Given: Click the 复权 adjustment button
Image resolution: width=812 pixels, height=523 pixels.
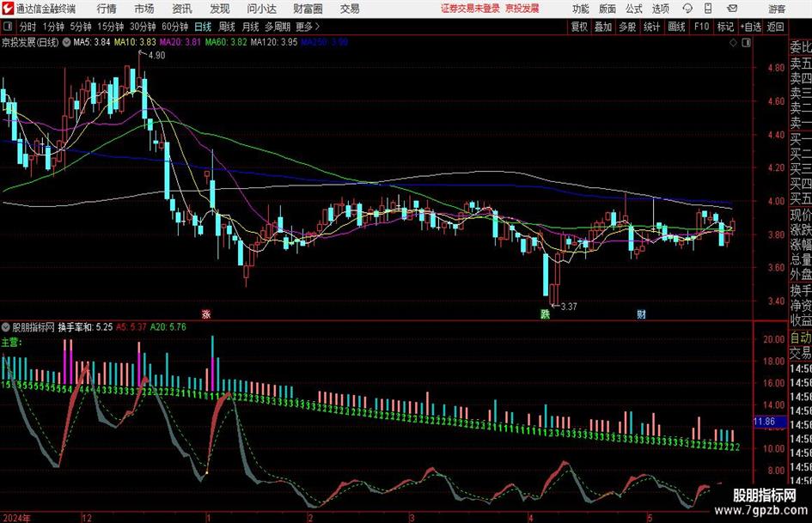Looking at the screenshot, I should click(579, 27).
